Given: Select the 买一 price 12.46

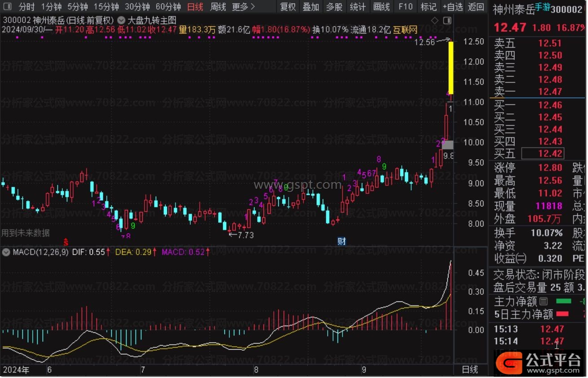Looking at the screenshot, I should coord(550,105).
